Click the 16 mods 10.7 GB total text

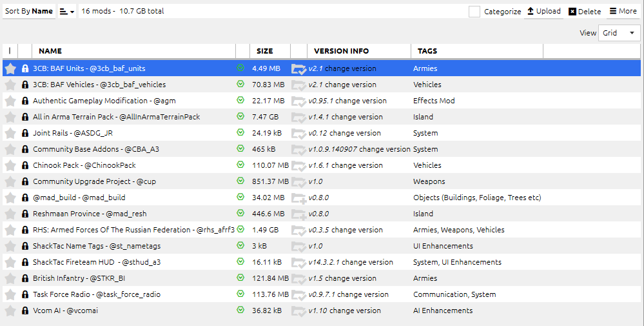(x=122, y=11)
